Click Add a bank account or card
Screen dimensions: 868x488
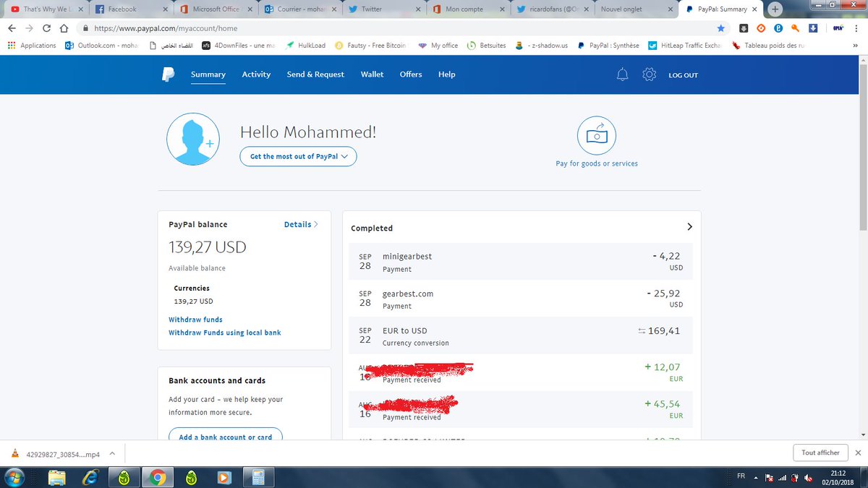pos(226,437)
